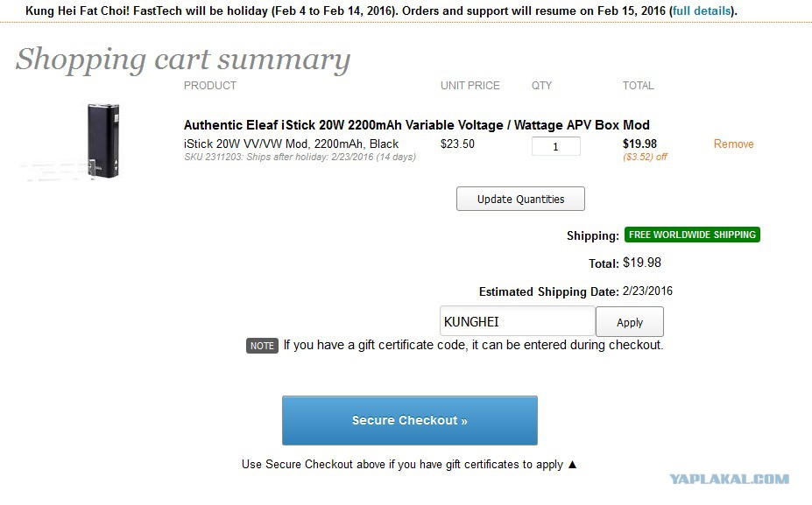Click the Update Quantities button
The height and width of the screenshot is (505, 812).
pyautogui.click(x=520, y=199)
